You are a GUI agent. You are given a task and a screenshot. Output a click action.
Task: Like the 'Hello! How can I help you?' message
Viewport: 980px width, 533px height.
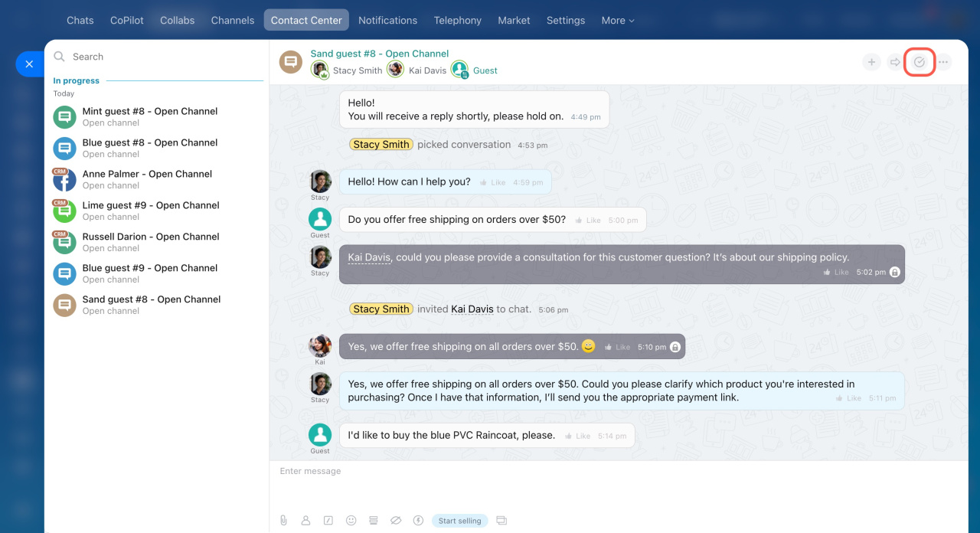(x=493, y=183)
